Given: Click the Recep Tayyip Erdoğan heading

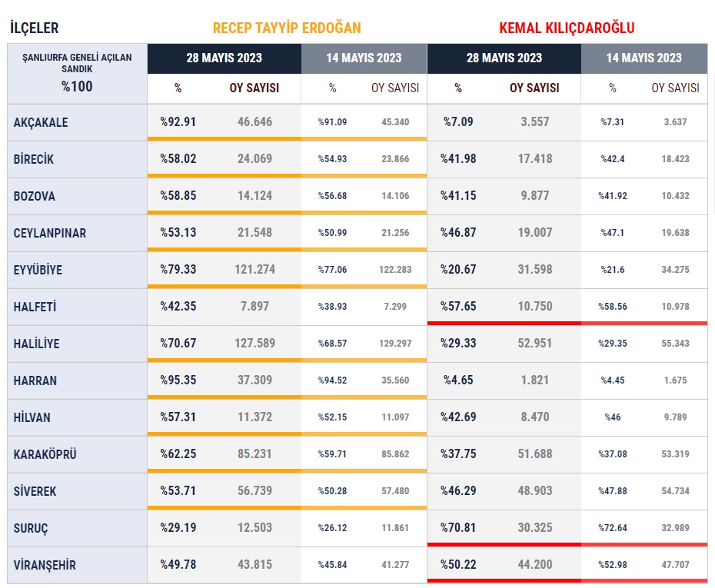Looking at the screenshot, I should click(x=287, y=28).
